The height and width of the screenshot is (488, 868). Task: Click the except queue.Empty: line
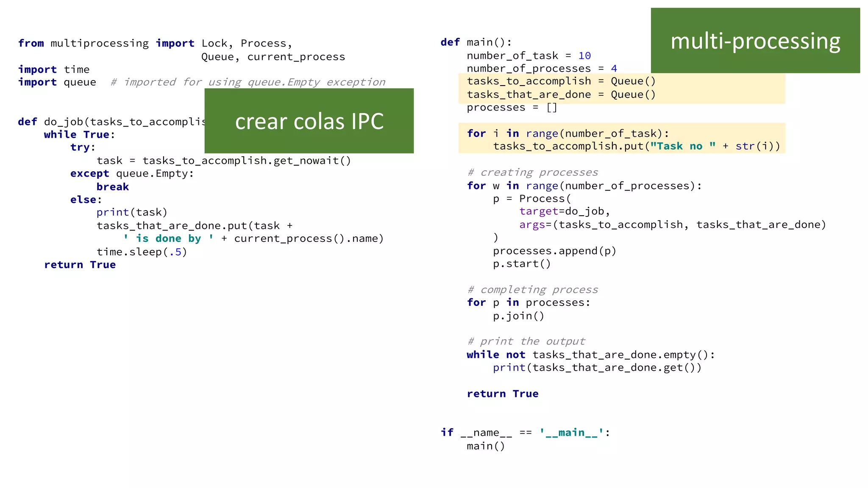[132, 174]
